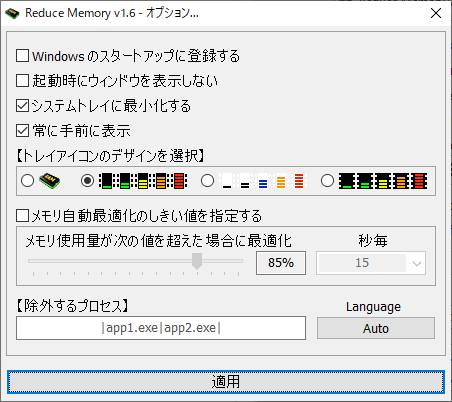The image size is (452, 402).
Task: Close the Reduce Memory options window
Action: pos(436,13)
